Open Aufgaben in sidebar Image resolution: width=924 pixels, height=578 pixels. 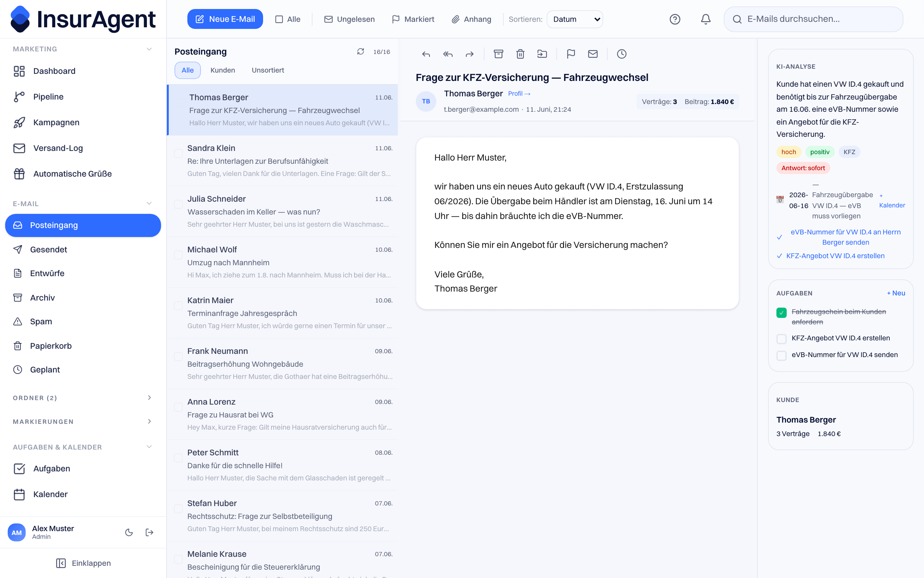83,469
